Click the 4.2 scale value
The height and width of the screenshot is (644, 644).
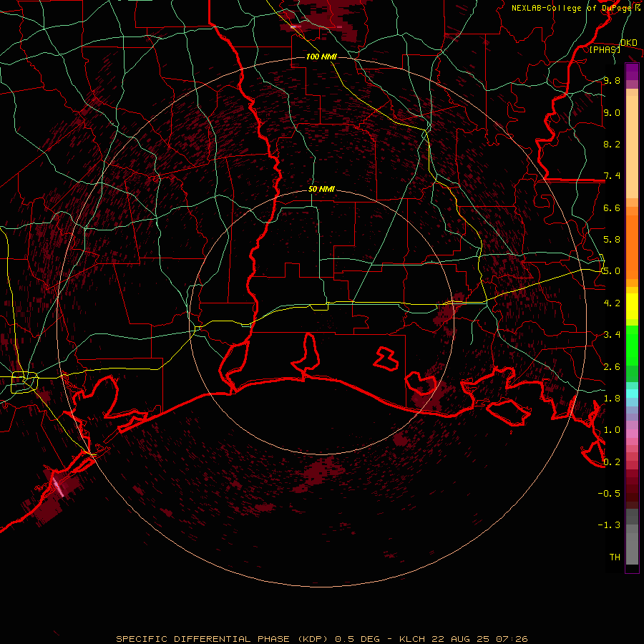tap(612, 303)
